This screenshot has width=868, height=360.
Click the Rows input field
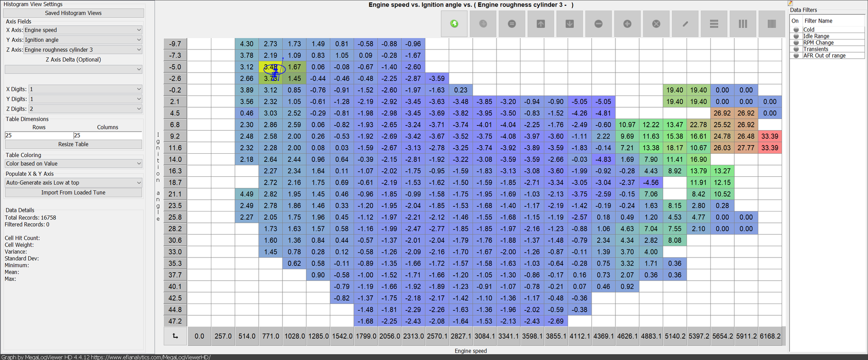point(39,135)
